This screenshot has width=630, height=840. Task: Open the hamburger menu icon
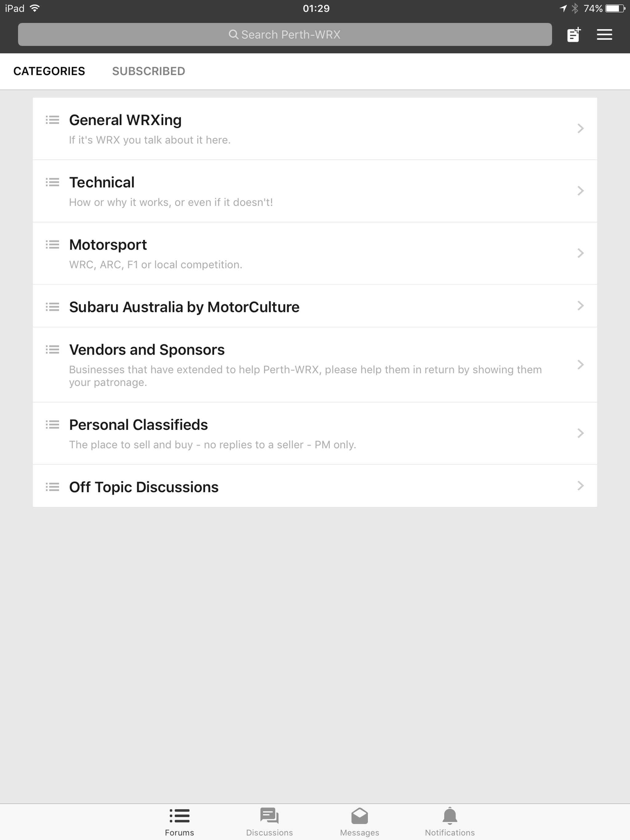[x=604, y=34]
